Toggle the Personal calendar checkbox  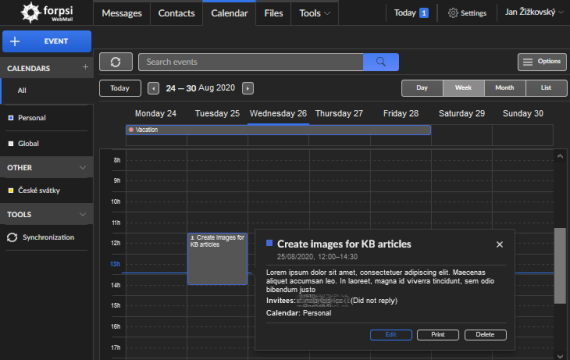click(x=11, y=117)
